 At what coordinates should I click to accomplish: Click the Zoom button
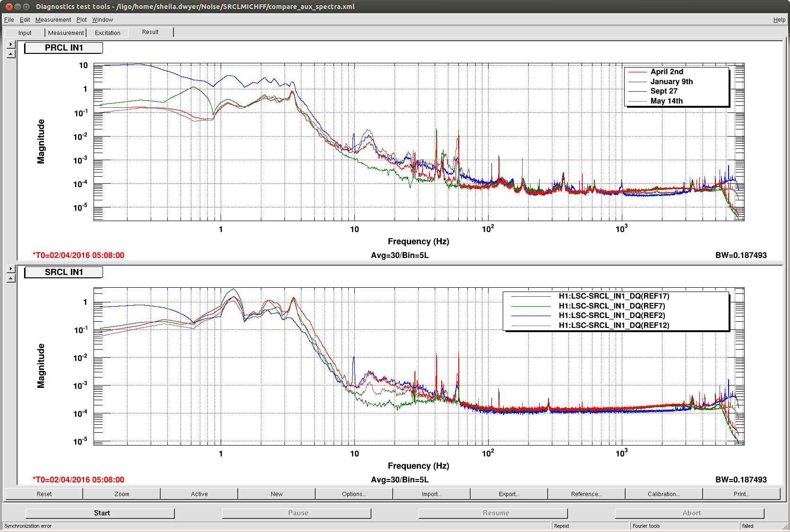(121, 494)
